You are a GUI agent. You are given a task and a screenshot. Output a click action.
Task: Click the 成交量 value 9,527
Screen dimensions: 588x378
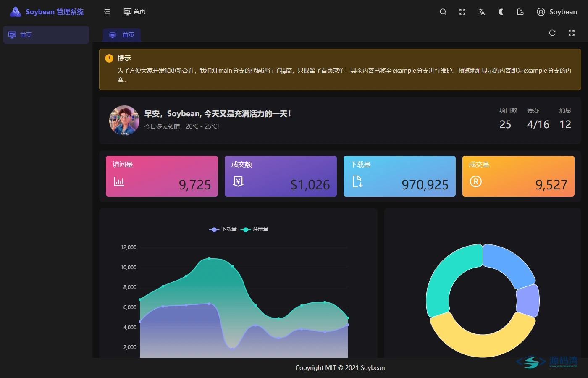tap(551, 185)
